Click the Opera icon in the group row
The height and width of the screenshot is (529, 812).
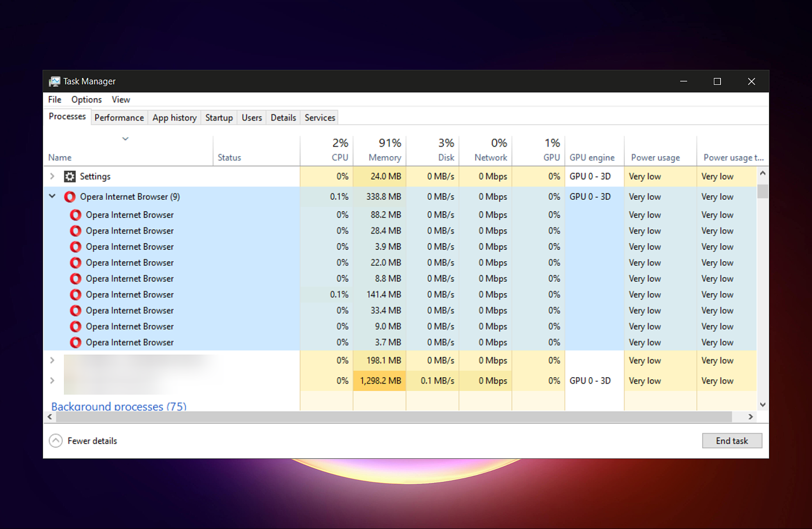[x=70, y=197]
